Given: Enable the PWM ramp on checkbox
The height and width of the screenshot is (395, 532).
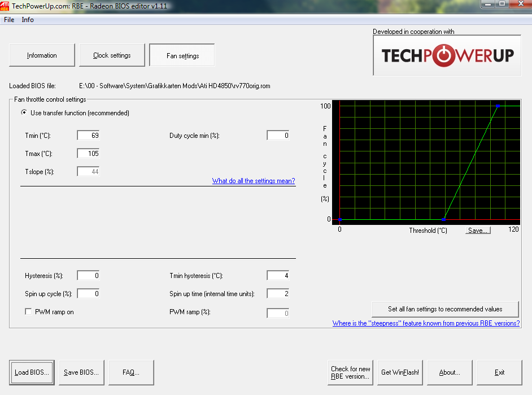Looking at the screenshot, I should coord(28,311).
